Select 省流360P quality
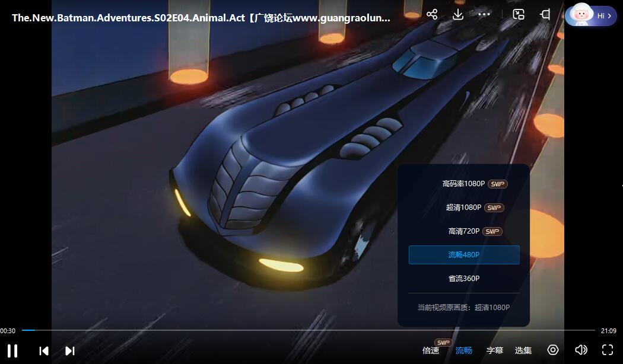This screenshot has width=623, height=364. (463, 279)
